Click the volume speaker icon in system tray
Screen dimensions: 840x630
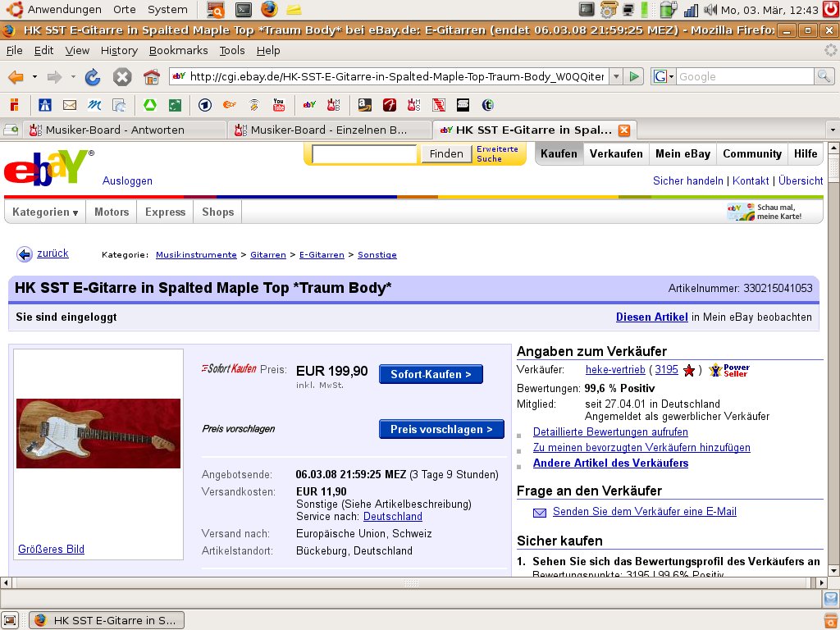[710, 9]
